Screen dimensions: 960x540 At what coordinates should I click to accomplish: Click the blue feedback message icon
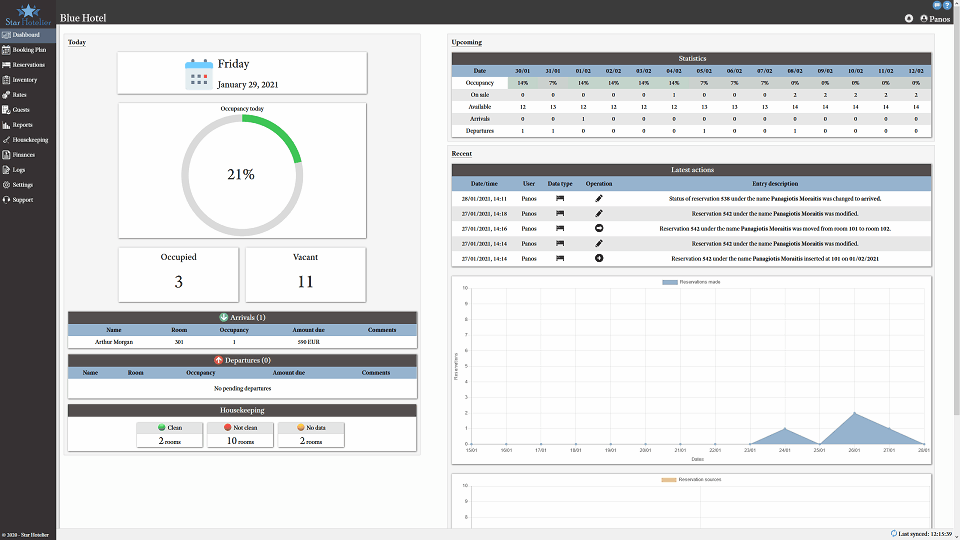936,5
